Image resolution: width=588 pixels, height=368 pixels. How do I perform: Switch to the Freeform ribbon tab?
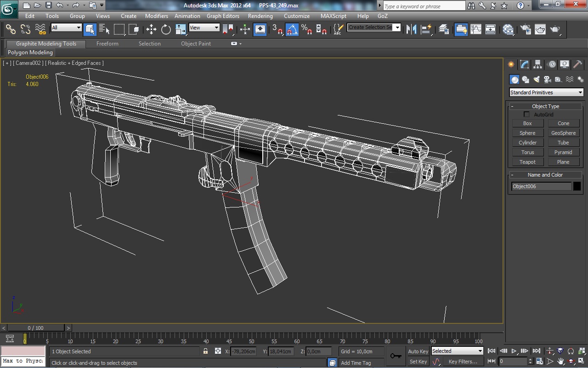coord(107,44)
